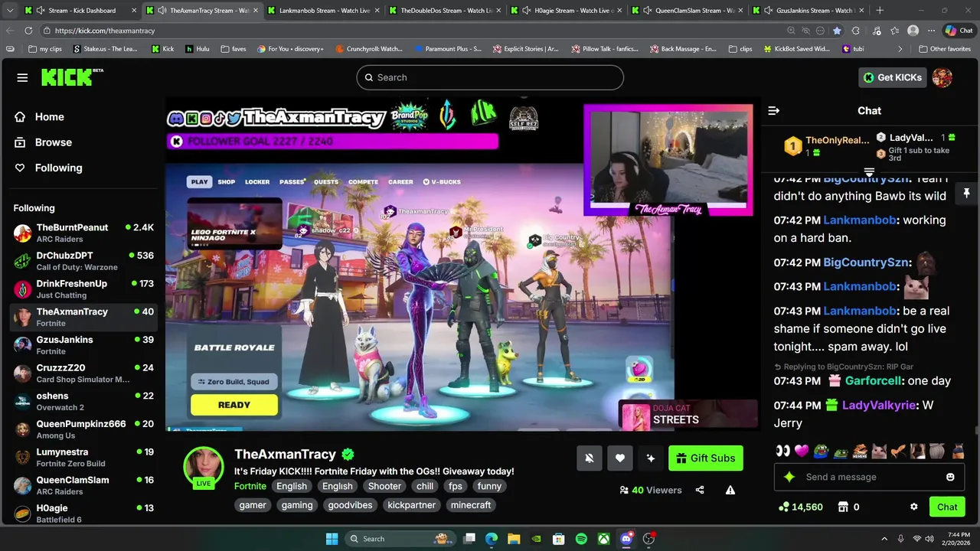Insert the eyes emote
The image size is (980, 551).
[x=782, y=451]
